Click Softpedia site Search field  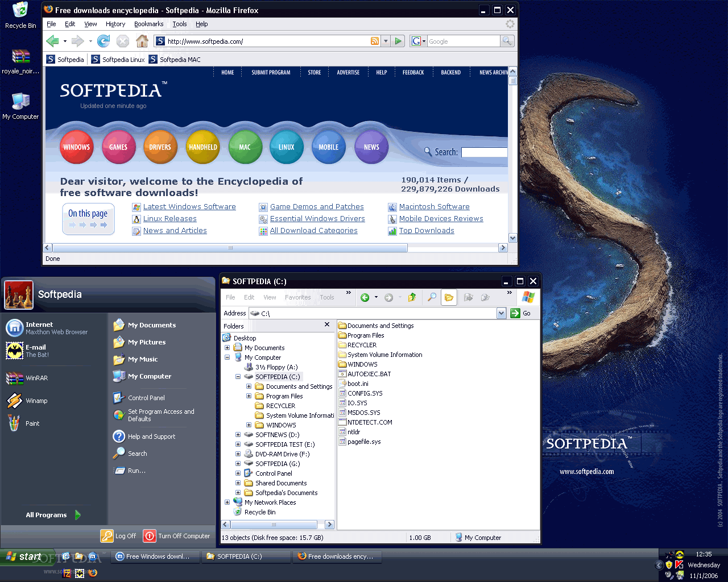[x=484, y=152]
